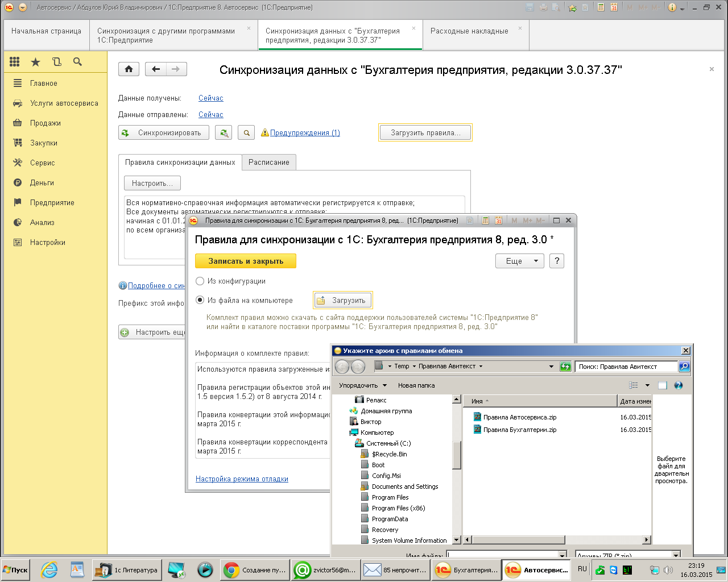Launch Internet Explorer from taskbar
This screenshot has width=728, height=582.
pos(49,570)
